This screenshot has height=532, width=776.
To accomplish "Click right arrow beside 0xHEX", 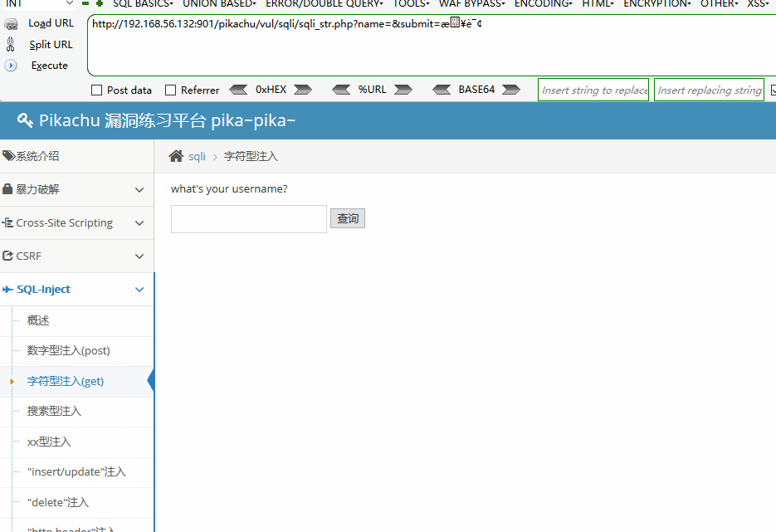I will 303,90.
